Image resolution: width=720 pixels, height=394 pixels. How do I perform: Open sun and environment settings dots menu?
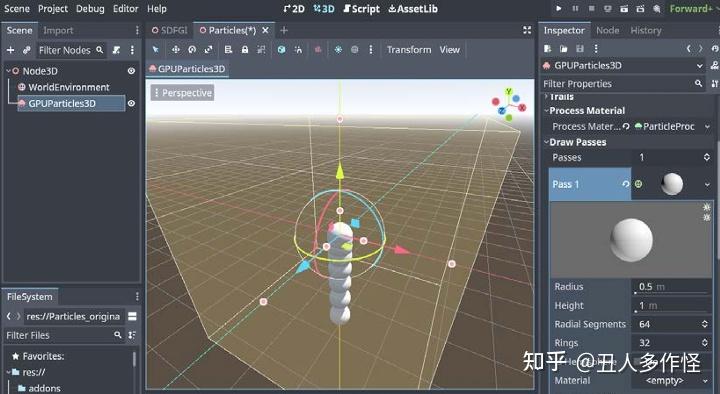(371, 50)
